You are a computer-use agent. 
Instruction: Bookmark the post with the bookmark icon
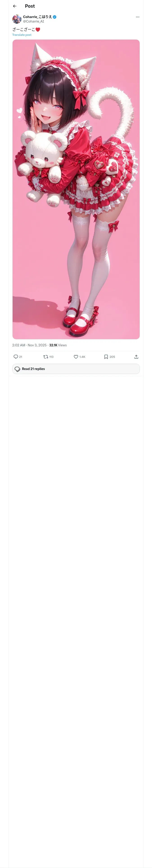[106, 356]
